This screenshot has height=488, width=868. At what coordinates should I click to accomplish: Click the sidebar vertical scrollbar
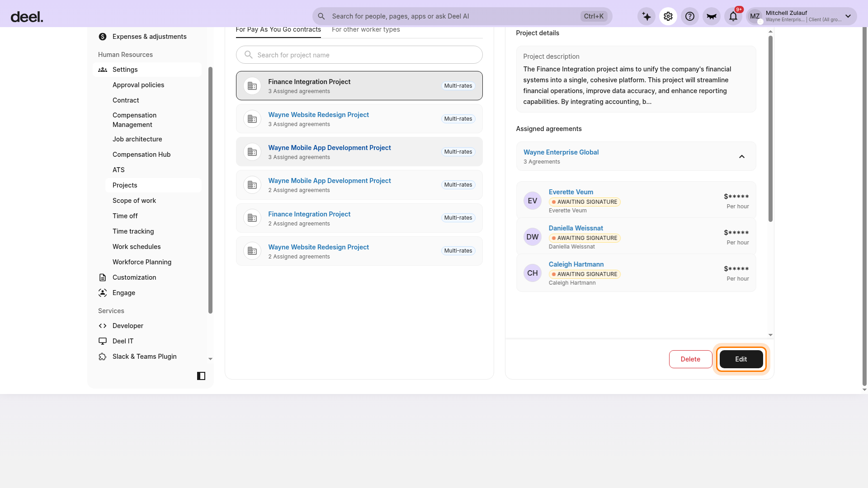(x=210, y=190)
